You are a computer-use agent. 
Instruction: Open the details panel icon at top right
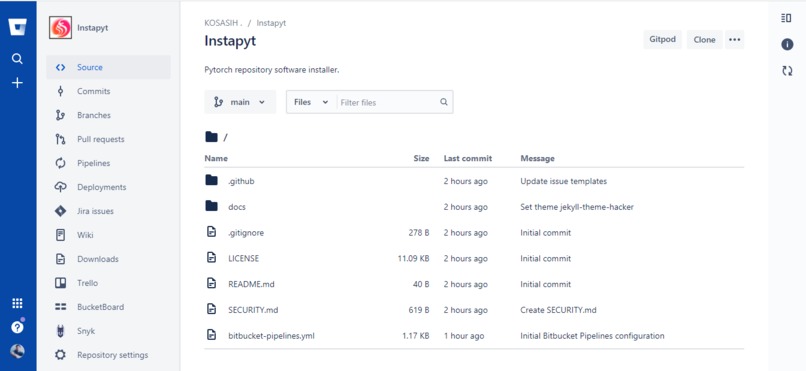pyautogui.click(x=786, y=18)
